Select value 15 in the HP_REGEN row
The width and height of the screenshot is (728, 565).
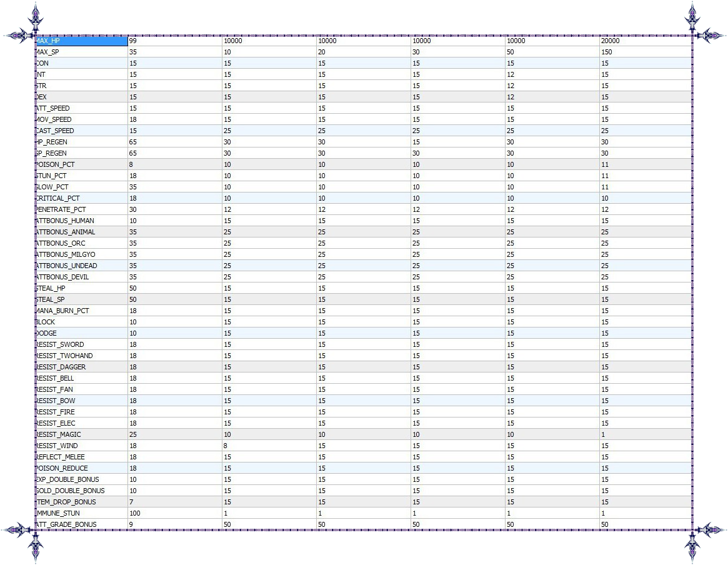tap(416, 142)
